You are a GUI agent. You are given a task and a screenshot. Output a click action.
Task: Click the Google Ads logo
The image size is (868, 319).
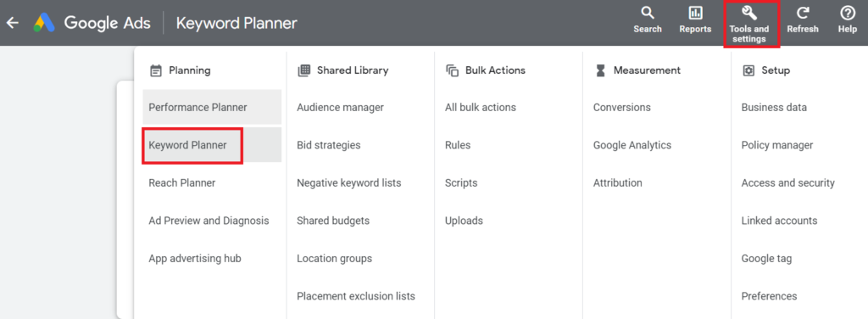click(44, 23)
